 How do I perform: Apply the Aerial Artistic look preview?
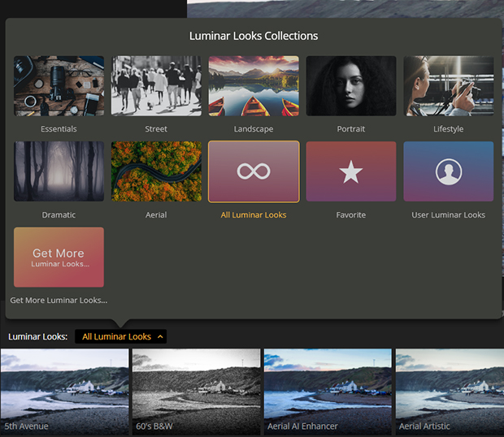click(450, 392)
